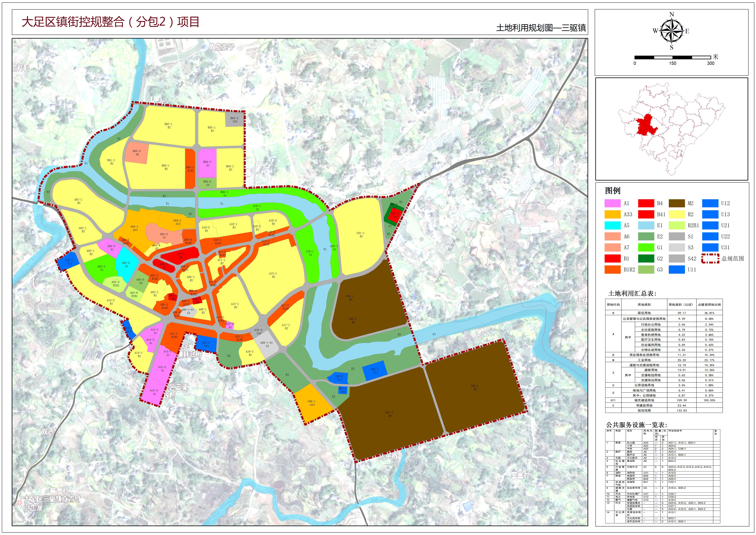Select the B1R2 legend swatch

coord(612,269)
